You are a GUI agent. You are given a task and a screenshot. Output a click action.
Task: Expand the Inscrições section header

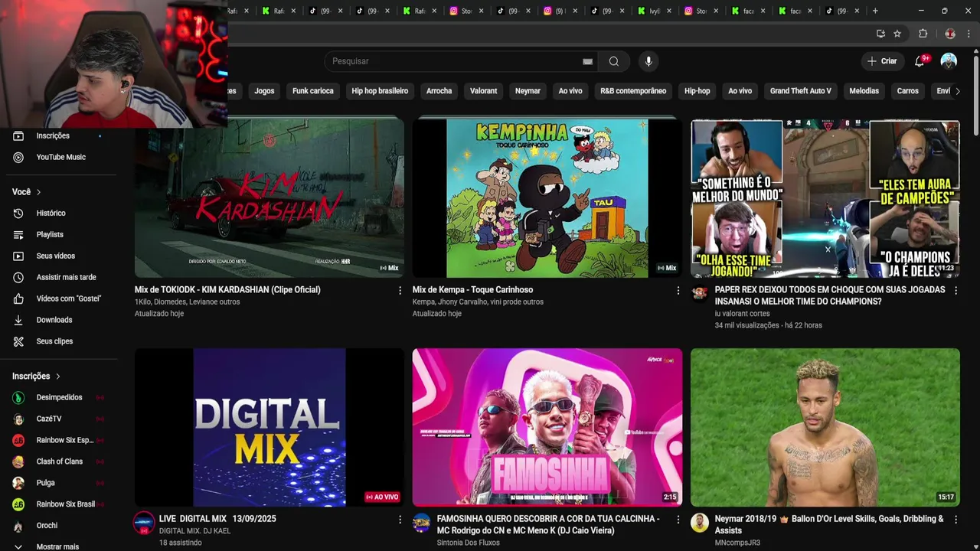pyautogui.click(x=36, y=377)
